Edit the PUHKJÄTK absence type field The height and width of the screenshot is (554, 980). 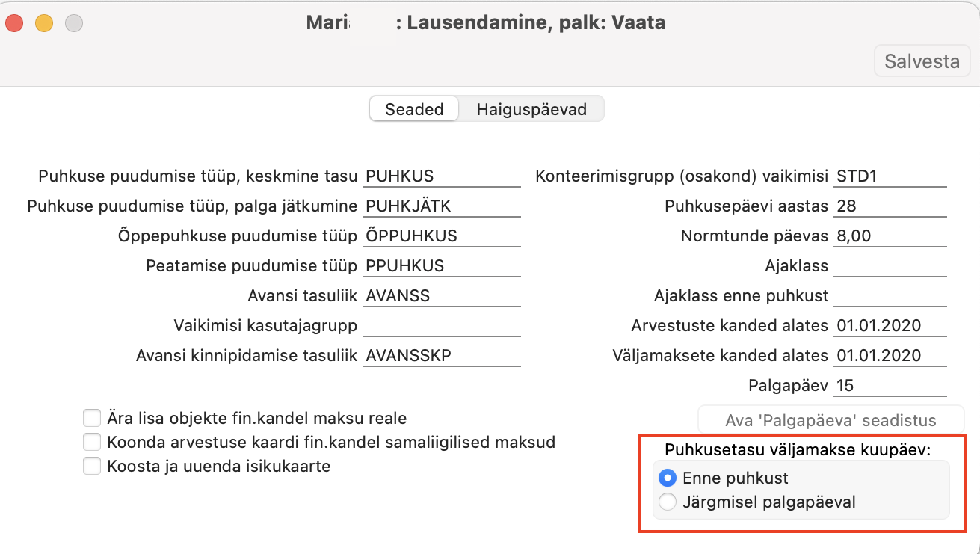tap(441, 206)
